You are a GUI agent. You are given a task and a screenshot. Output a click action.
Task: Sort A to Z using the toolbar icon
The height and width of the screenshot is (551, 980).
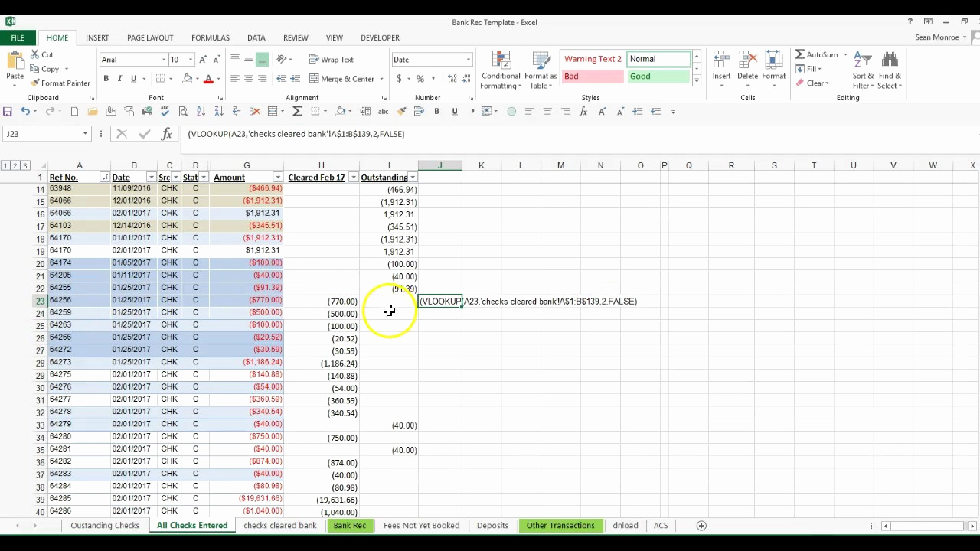(x=200, y=111)
